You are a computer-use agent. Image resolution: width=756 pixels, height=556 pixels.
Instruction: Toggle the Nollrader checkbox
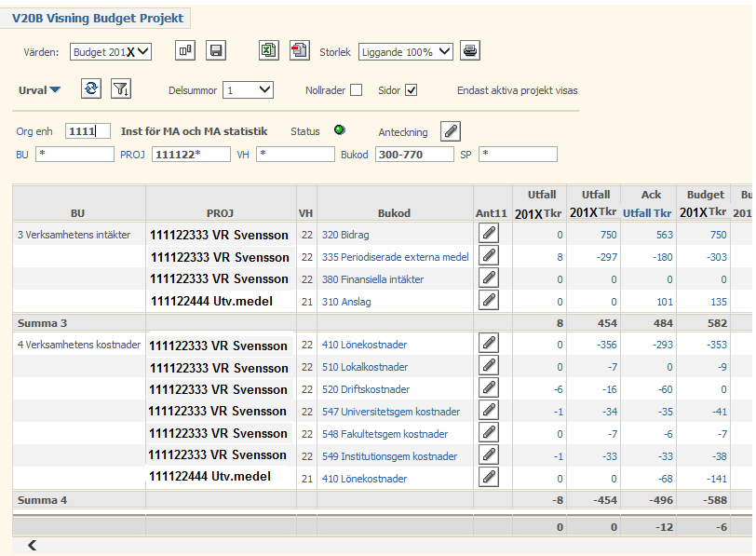[x=357, y=90]
